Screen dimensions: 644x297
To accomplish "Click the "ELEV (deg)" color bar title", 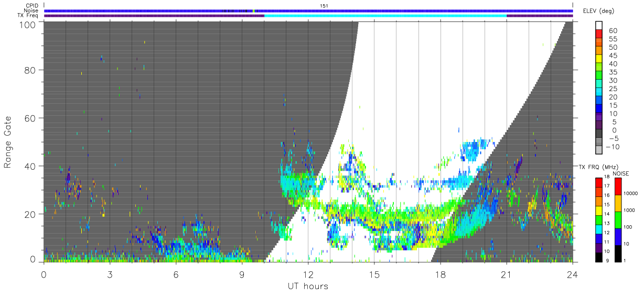I will coord(599,11).
